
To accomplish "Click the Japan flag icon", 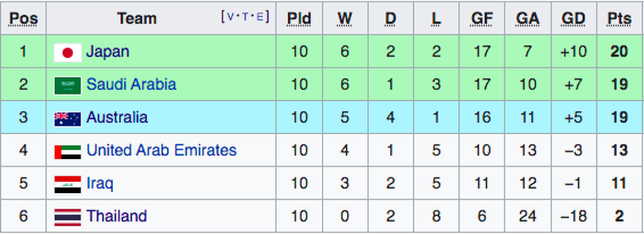I will pos(67,52).
